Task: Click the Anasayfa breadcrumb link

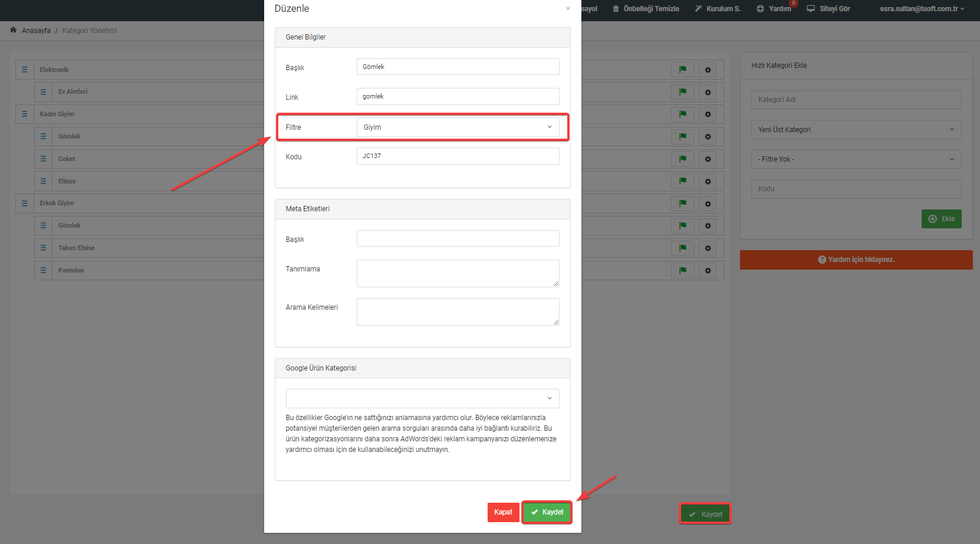Action: 36,31
